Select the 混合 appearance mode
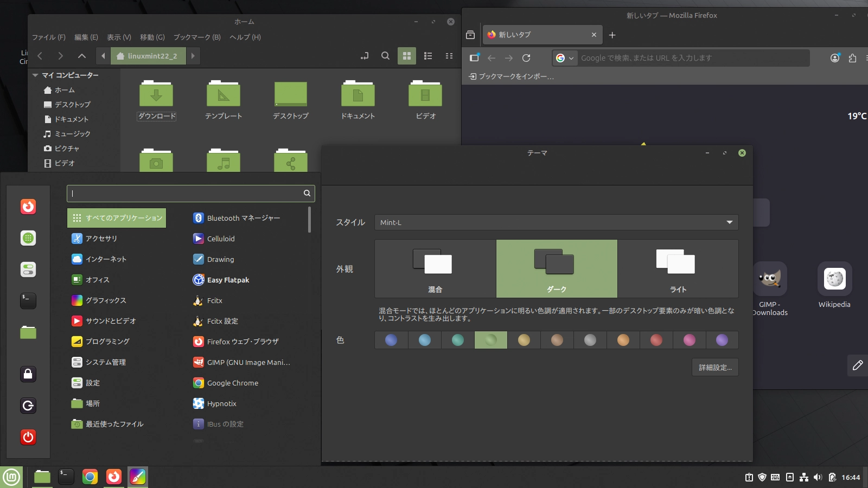 pyautogui.click(x=435, y=268)
